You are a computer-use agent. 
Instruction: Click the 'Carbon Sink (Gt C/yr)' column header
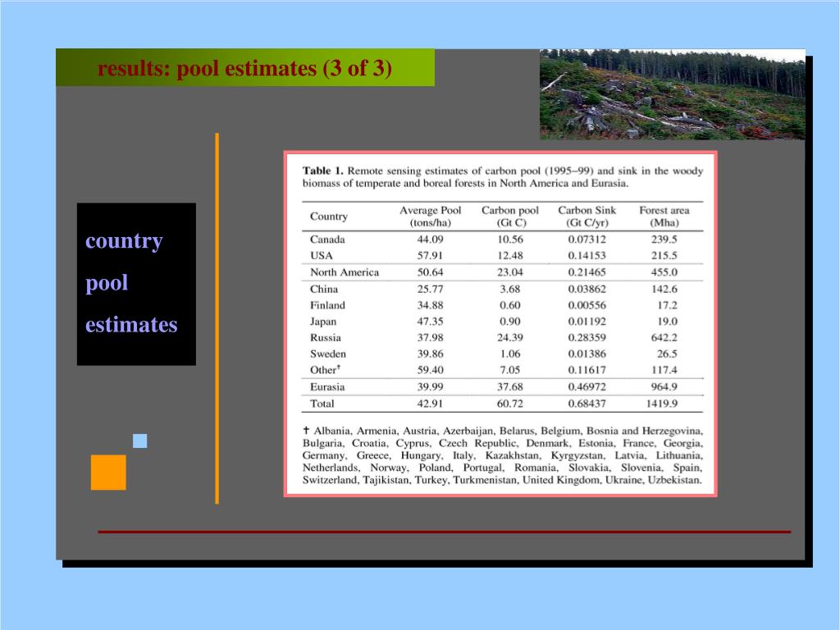coord(587,217)
